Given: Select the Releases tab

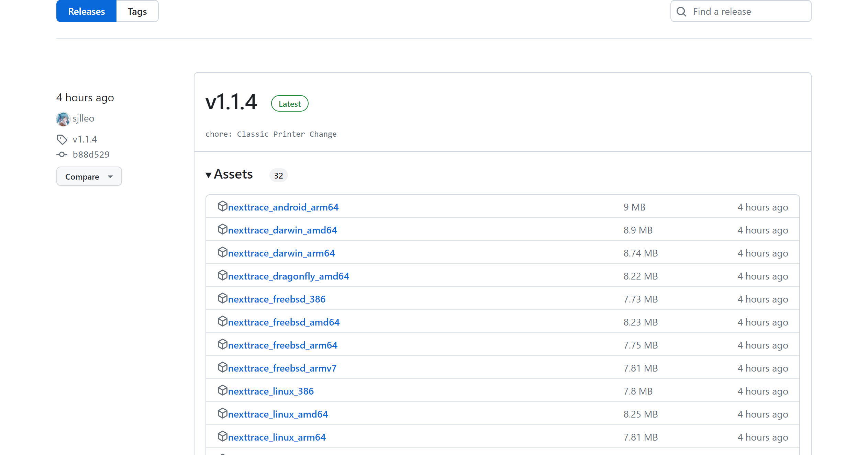Looking at the screenshot, I should point(86,11).
